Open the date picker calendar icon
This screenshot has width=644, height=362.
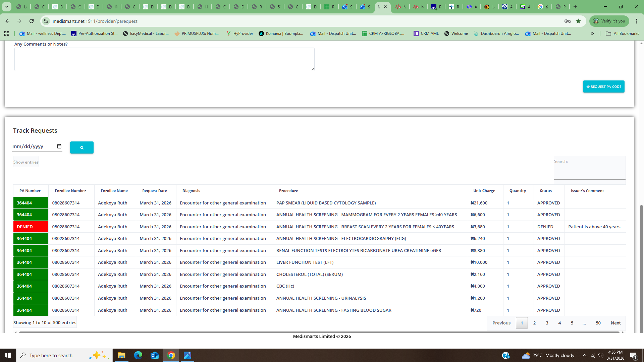click(x=59, y=146)
